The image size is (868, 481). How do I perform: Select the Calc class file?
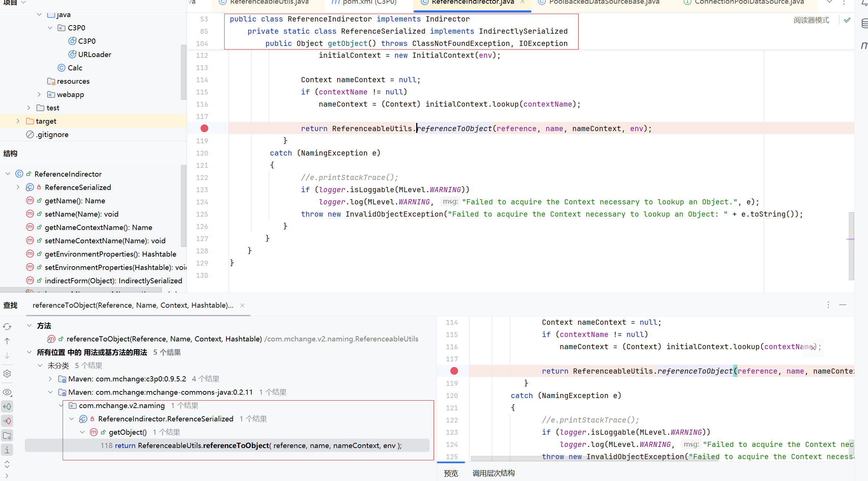(x=70, y=68)
